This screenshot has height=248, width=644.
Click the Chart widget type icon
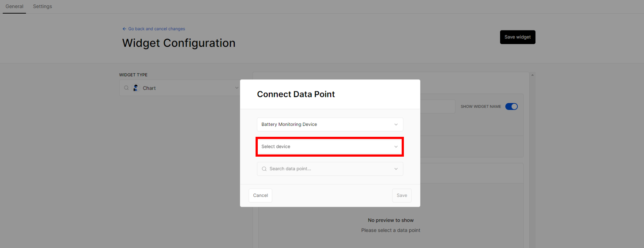pos(136,88)
